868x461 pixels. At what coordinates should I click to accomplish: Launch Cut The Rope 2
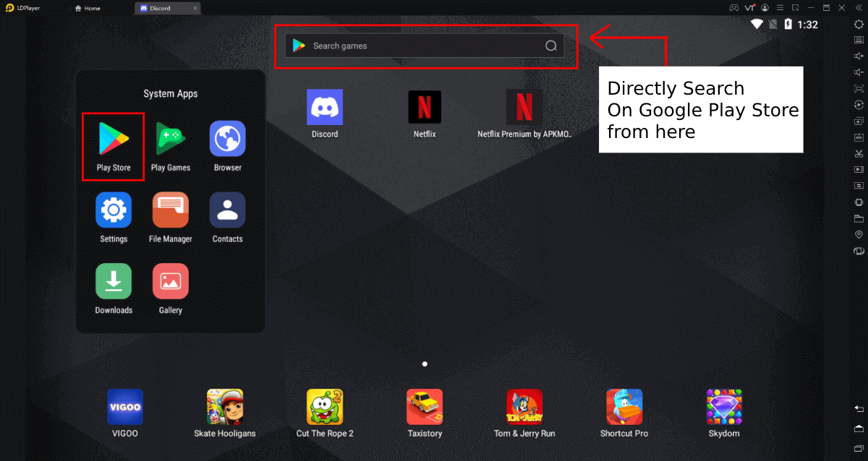[x=325, y=407]
